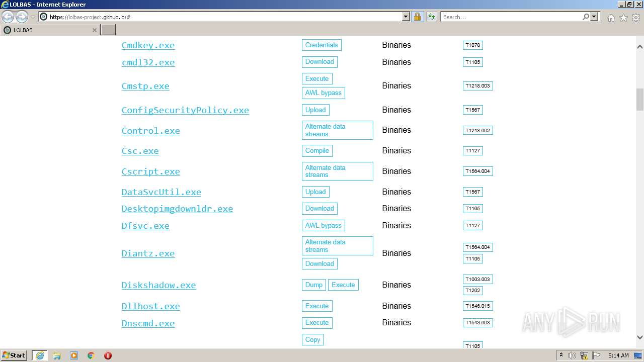Click the AWL bypass tag for Dfsvc.exe
The height and width of the screenshot is (362, 644).
(x=324, y=225)
